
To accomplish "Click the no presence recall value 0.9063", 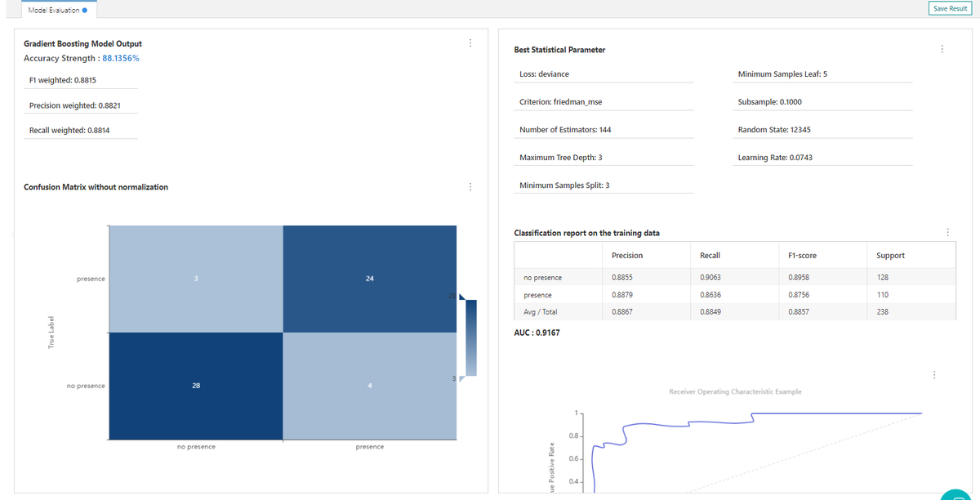I will click(710, 278).
